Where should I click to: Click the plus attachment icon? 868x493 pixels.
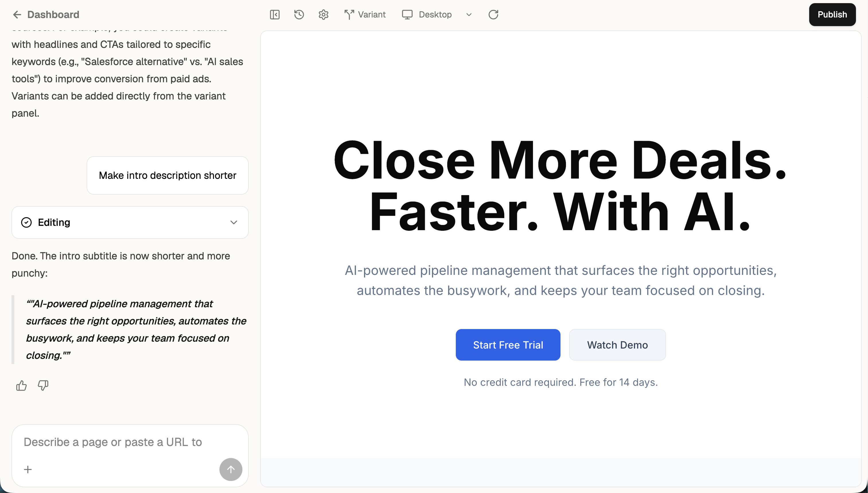[x=28, y=469]
